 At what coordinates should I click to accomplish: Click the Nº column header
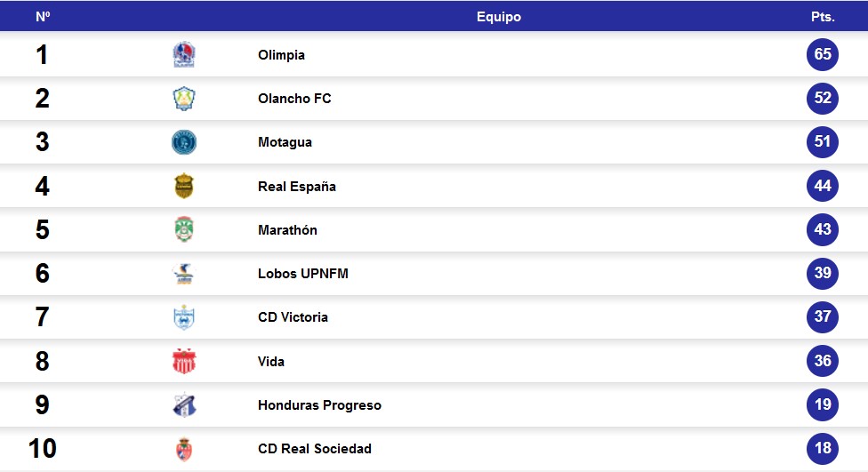pyautogui.click(x=43, y=17)
